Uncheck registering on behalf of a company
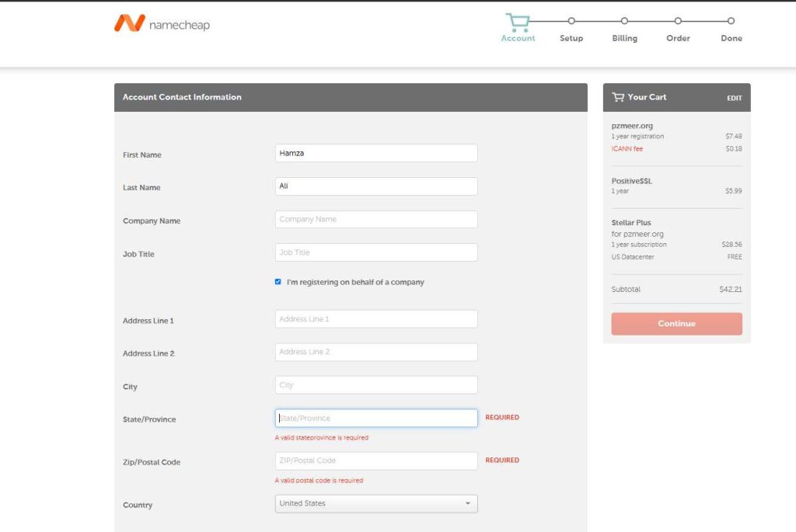 [278, 282]
